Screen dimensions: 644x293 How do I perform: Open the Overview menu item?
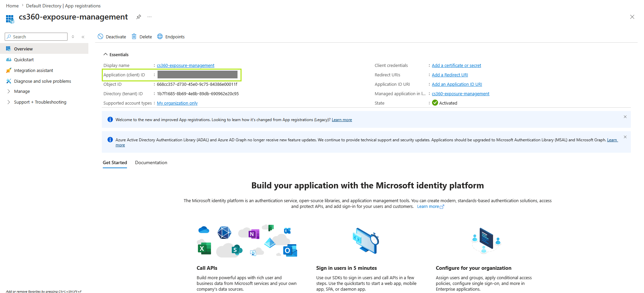[x=44, y=49]
